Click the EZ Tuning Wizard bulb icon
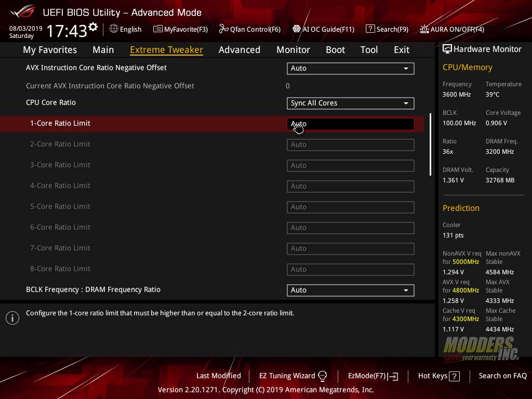The width and height of the screenshot is (532, 399). point(322,376)
